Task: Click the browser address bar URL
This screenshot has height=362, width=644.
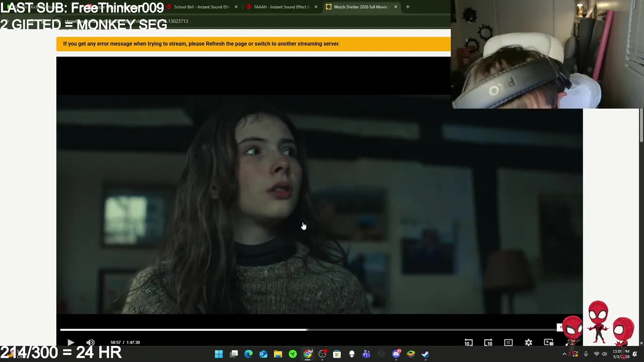Action: point(126,21)
